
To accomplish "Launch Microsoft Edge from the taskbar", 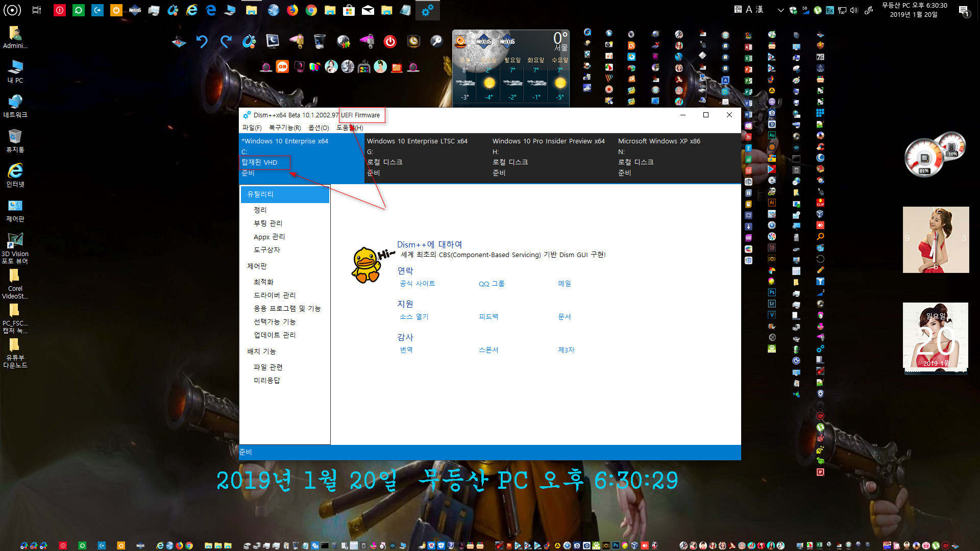I will point(211,10).
